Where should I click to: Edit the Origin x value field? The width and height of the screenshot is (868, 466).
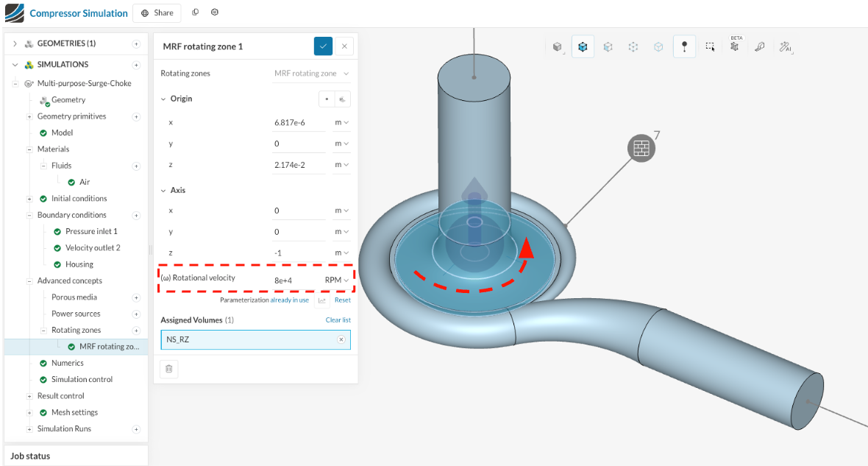pyautogui.click(x=299, y=122)
